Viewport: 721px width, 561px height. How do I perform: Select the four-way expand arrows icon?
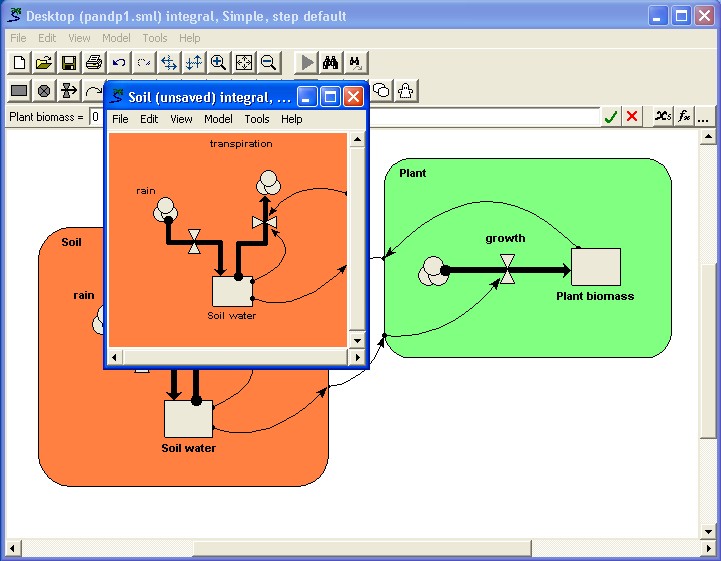click(x=168, y=63)
